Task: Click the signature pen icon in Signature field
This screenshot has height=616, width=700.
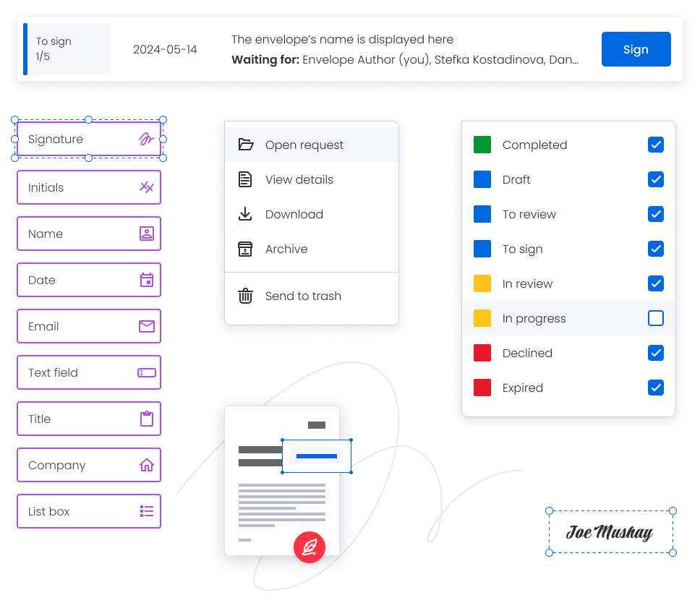Action: 146,140
